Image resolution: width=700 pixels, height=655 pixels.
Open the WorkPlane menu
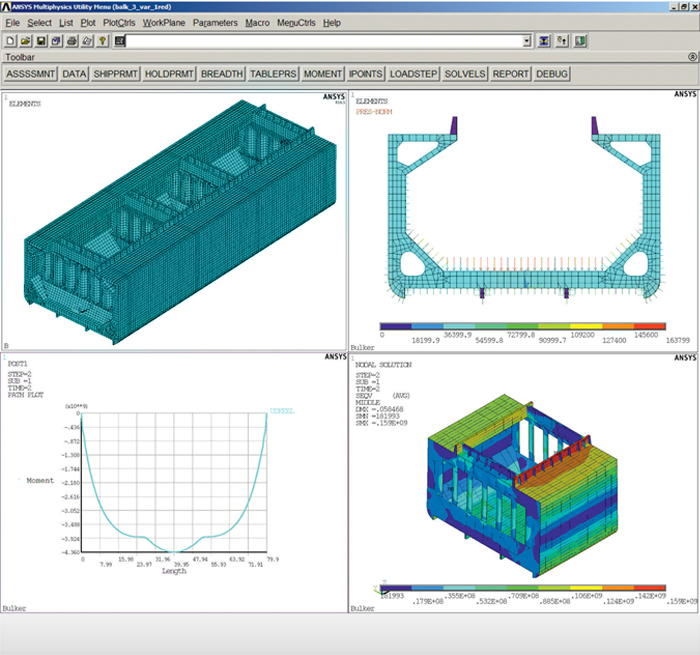pos(164,23)
